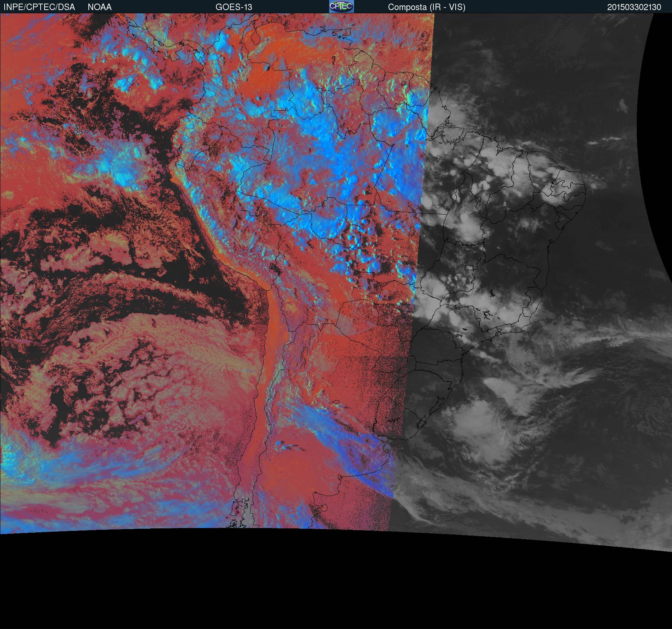Click the 201503302130 timestamp
The height and width of the screenshot is (629, 672).
(634, 7)
